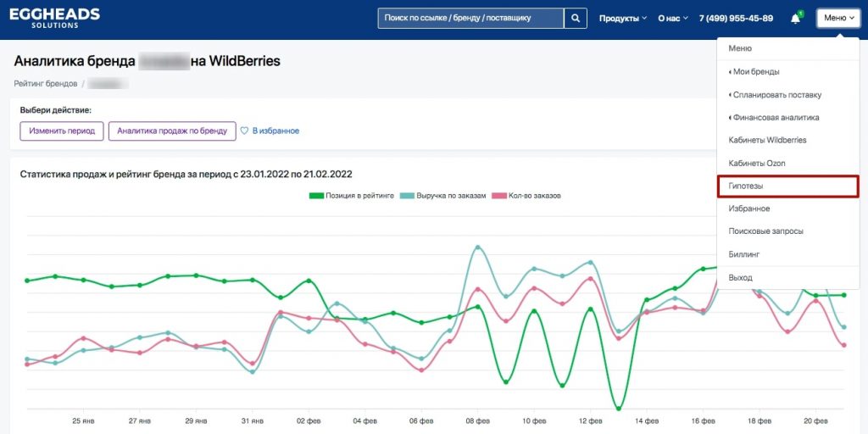Click the 31 янв axis label
Image resolution: width=868 pixels, height=434 pixels.
pos(253,420)
